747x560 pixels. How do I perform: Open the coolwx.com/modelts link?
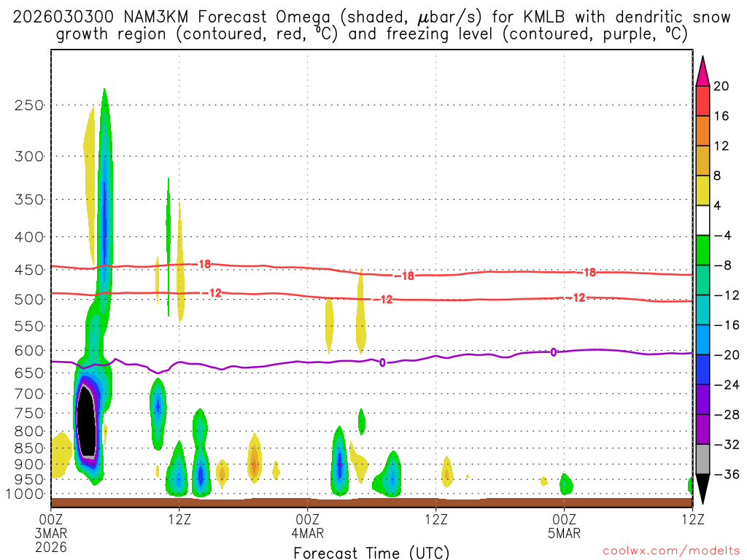671,551
